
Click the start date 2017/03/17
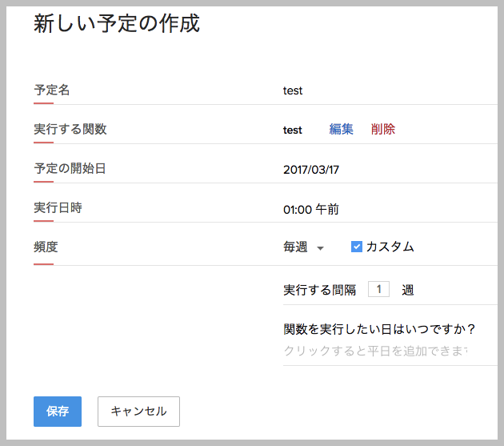click(x=310, y=170)
